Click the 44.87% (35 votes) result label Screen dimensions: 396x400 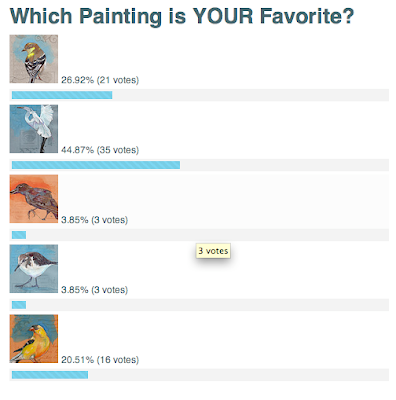pyautogui.click(x=100, y=150)
